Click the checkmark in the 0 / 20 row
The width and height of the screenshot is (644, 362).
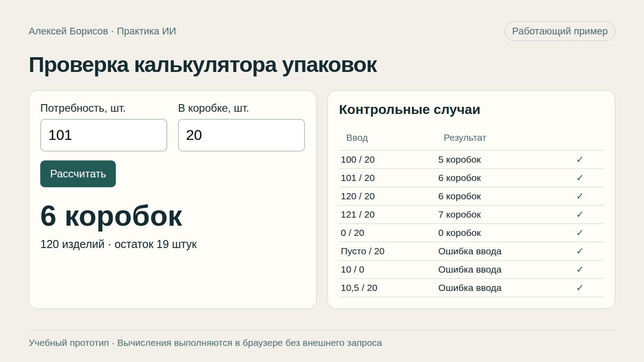(580, 233)
